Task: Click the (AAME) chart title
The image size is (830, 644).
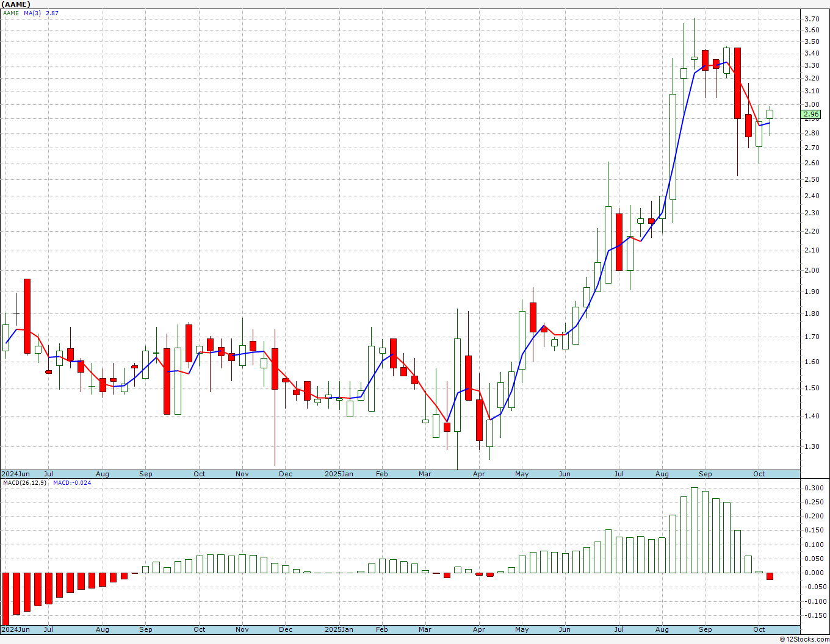Action: tap(15, 4)
